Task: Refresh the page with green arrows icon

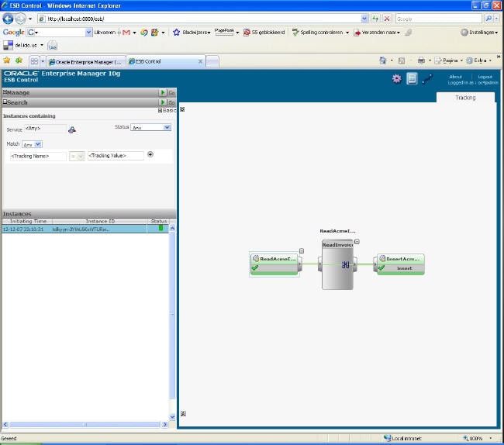Action: pyautogui.click(x=375, y=19)
